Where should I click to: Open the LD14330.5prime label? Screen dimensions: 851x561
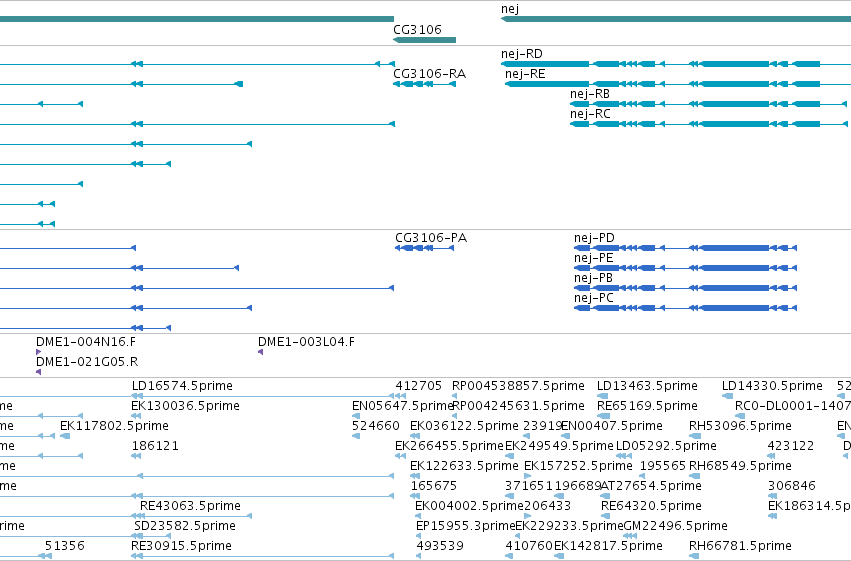[x=772, y=386]
